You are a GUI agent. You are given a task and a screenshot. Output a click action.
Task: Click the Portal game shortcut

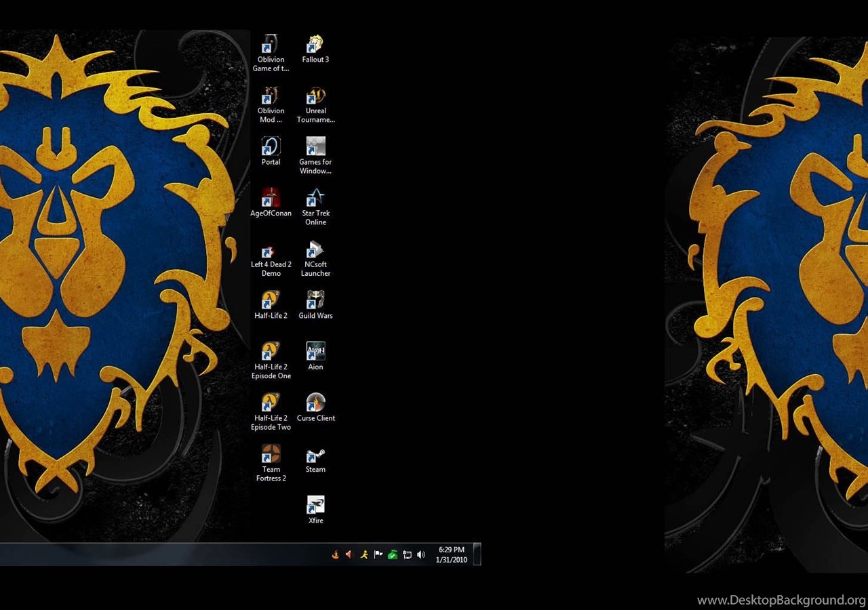[271, 151]
